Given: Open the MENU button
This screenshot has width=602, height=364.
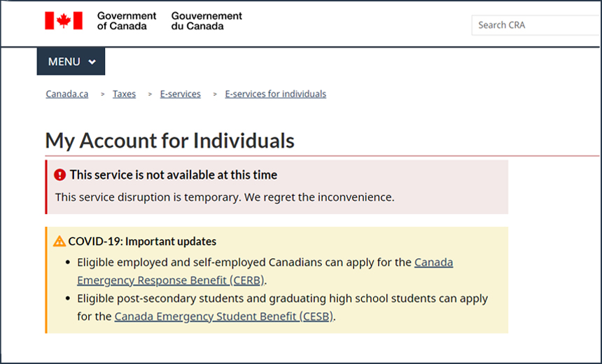Looking at the screenshot, I should pos(71,62).
